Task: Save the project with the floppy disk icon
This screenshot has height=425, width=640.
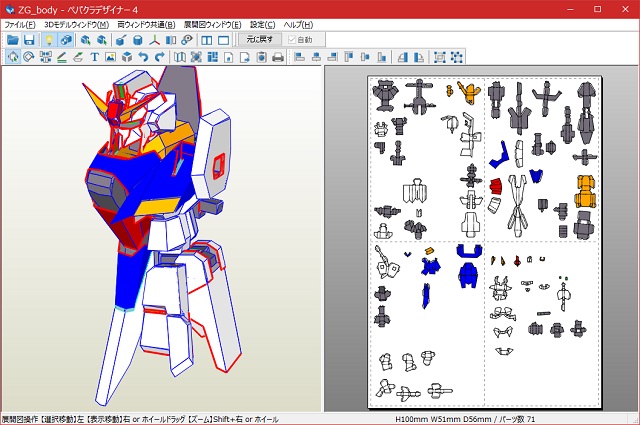Action: (29, 40)
